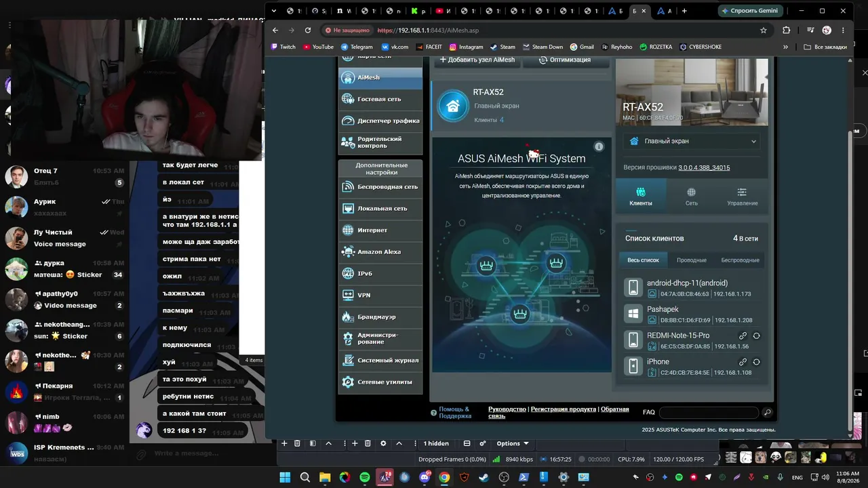Click the reconnect icon for REDMI-Note-15-Pro

(756, 335)
